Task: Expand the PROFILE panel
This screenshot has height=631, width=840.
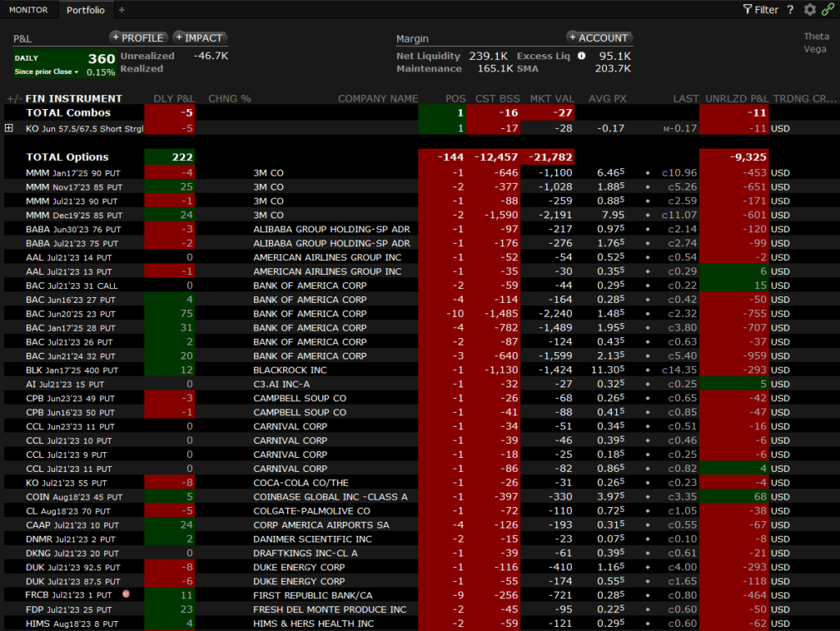Action: click(x=138, y=38)
